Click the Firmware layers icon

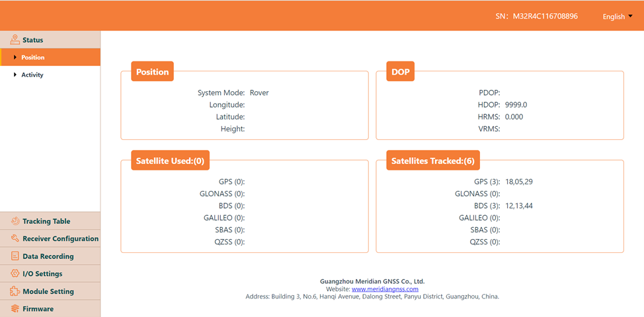click(x=15, y=308)
